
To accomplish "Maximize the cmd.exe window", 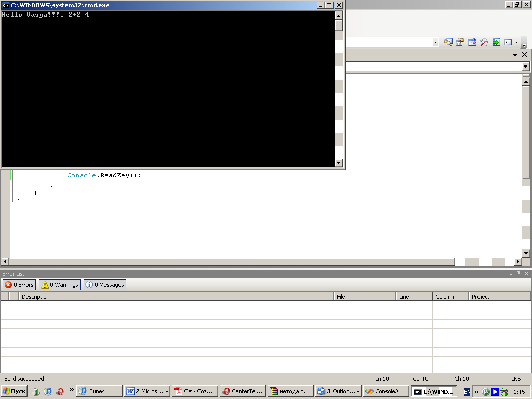I will [x=329, y=5].
